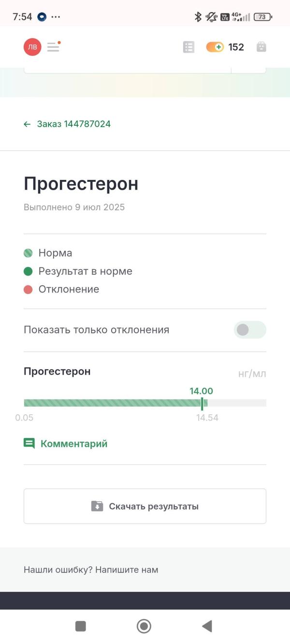Tap the Android home circle button

[144, 626]
